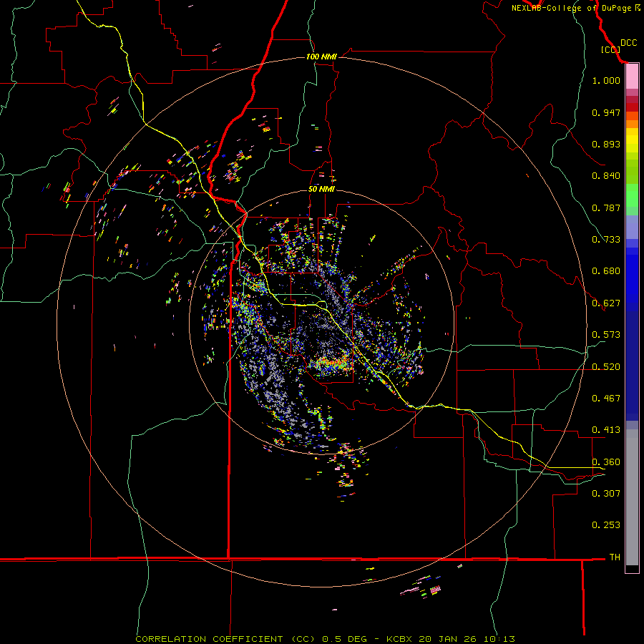Click the 0.787 value on the color scale
The width and height of the screenshot is (644, 644).
coord(606,208)
